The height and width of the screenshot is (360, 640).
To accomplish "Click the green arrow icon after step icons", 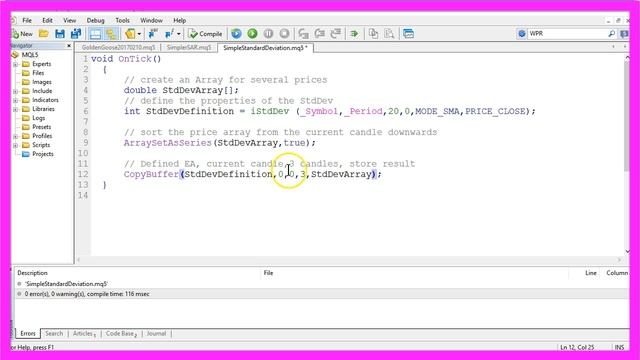I will click(x=354, y=34).
